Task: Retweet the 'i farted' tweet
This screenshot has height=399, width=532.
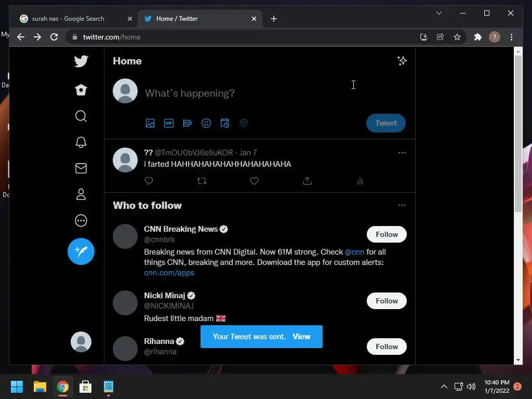Action: (202, 181)
